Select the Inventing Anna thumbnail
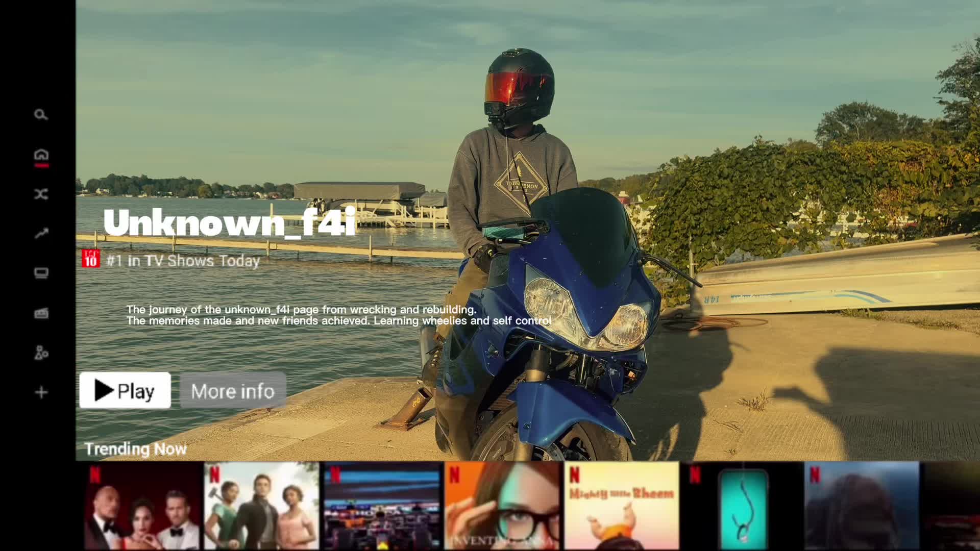This screenshot has width=980, height=551. tap(502, 506)
